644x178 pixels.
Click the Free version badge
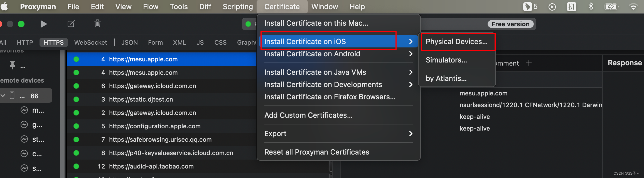[x=510, y=24]
